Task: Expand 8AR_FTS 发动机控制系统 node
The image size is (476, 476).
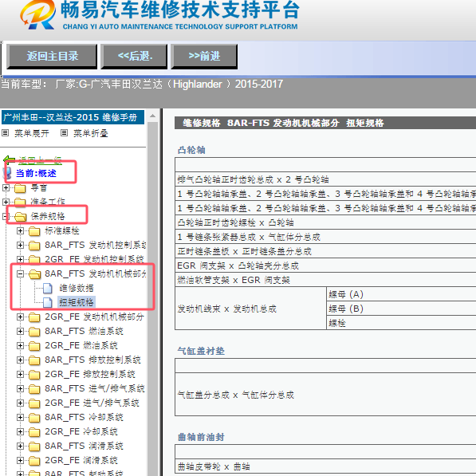Action: [x=20, y=246]
